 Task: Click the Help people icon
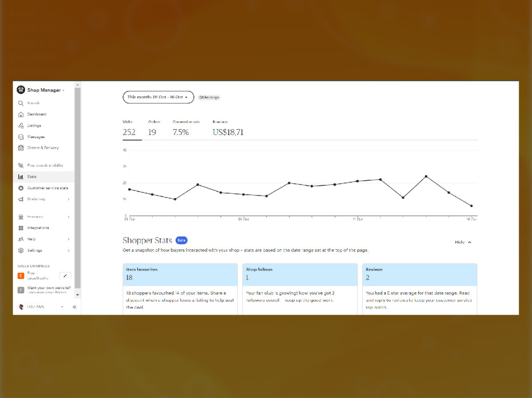pyautogui.click(x=21, y=239)
